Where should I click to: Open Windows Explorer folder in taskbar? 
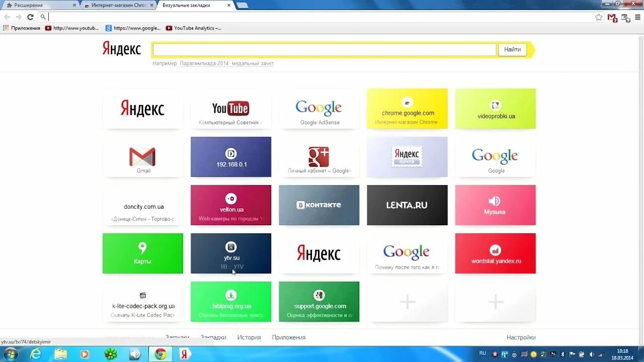click(x=60, y=354)
